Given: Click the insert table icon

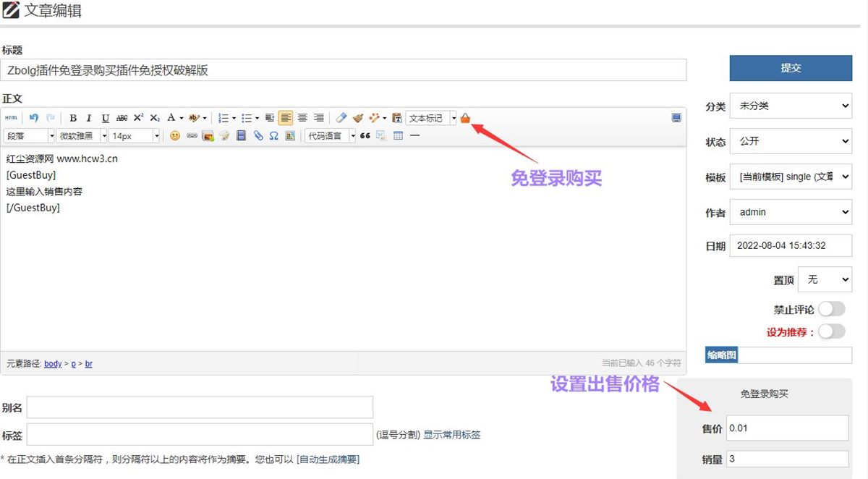Looking at the screenshot, I should point(398,136).
